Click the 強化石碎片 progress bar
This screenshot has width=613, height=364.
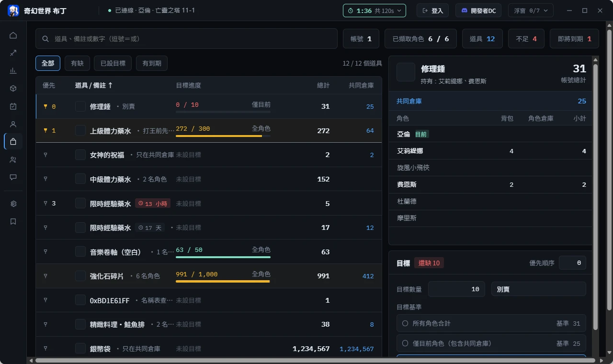pos(223,282)
